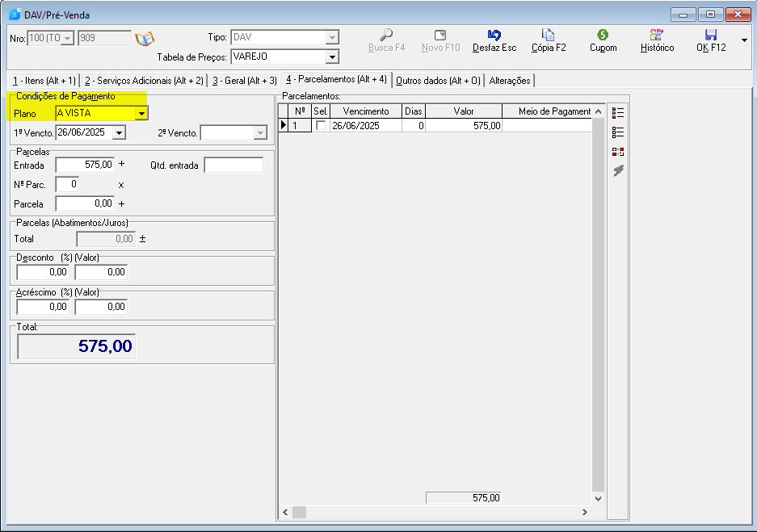The width and height of the screenshot is (757, 532).
Task: Click the Qtd. entrada field
Action: [233, 165]
